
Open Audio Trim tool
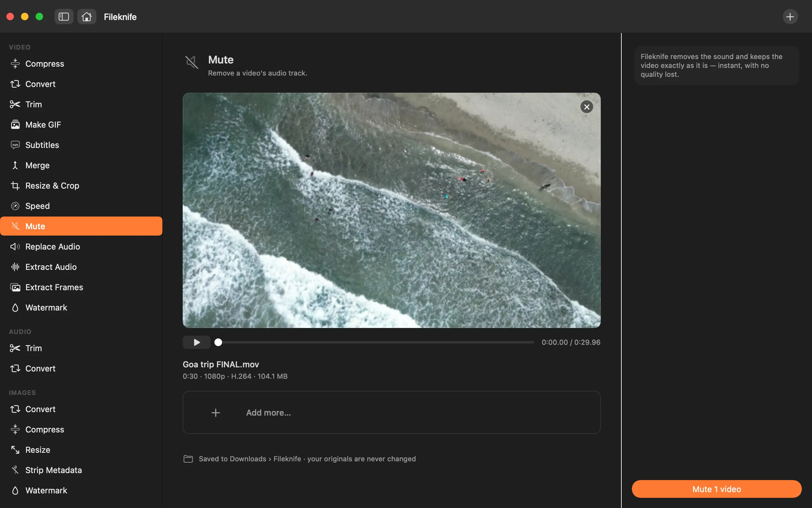coord(81,348)
